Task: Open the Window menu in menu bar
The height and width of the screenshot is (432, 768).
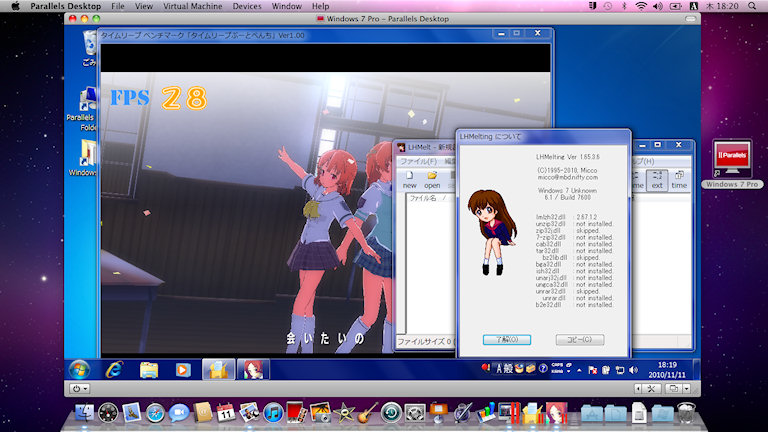Action: pyautogui.click(x=287, y=6)
